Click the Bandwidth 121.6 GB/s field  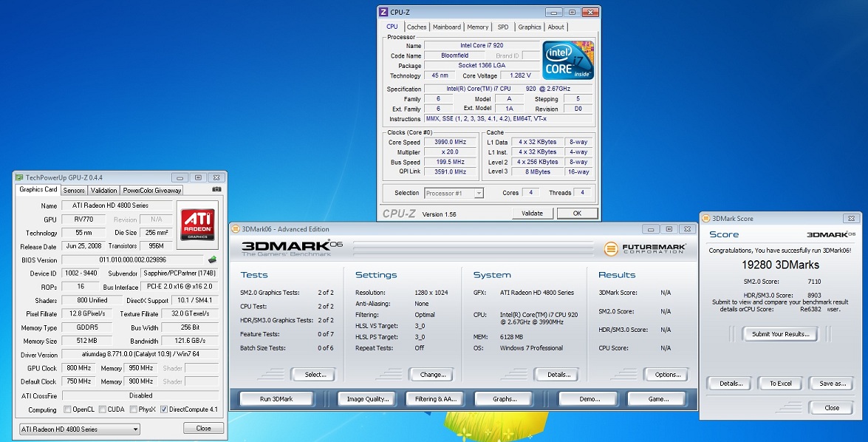[190, 341]
